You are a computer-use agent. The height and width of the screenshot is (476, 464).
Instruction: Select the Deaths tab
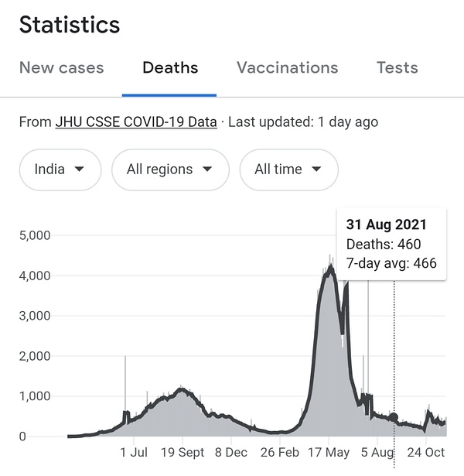(x=170, y=67)
